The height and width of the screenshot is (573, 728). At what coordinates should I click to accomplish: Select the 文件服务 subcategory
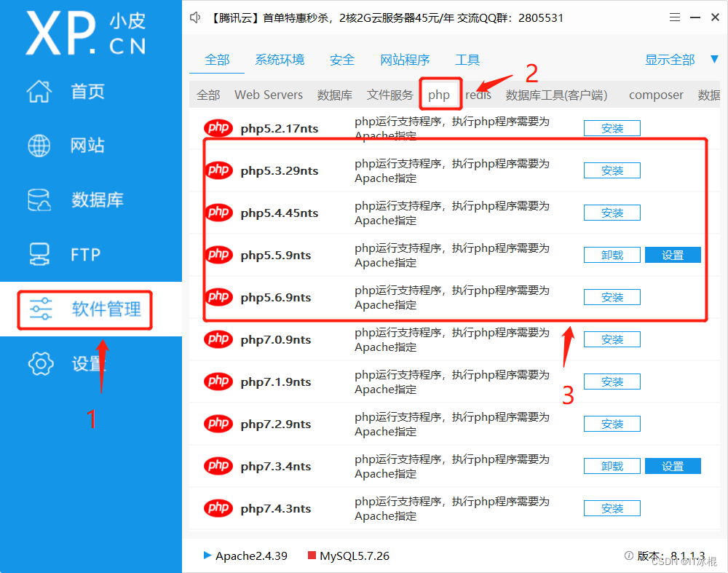[389, 95]
